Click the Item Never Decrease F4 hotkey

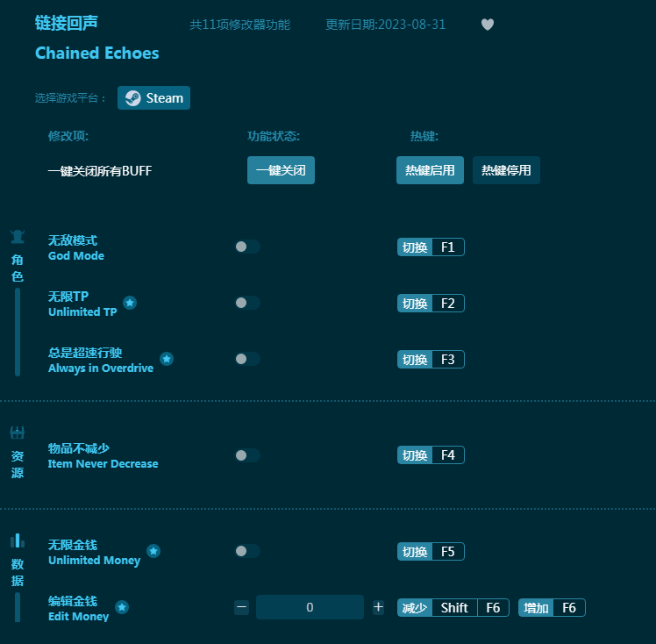pos(431,454)
